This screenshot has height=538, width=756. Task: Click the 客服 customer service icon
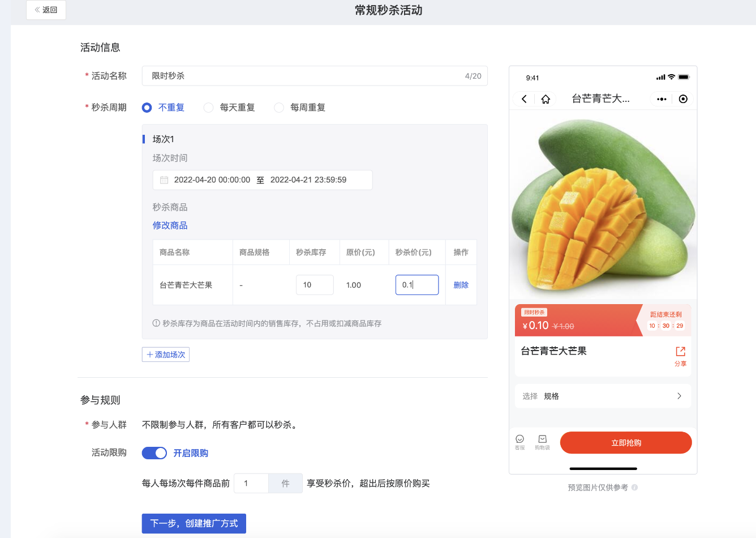tap(520, 442)
